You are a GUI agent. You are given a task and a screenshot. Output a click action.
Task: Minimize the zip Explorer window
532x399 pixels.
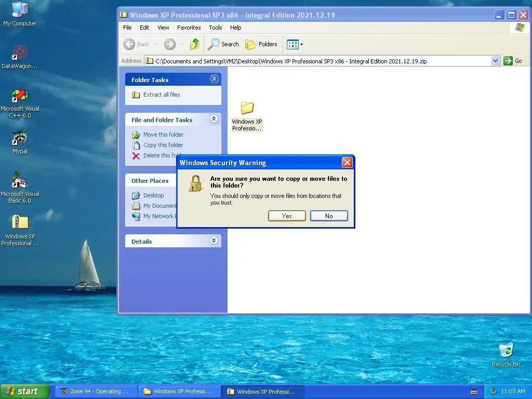pyautogui.click(x=499, y=15)
